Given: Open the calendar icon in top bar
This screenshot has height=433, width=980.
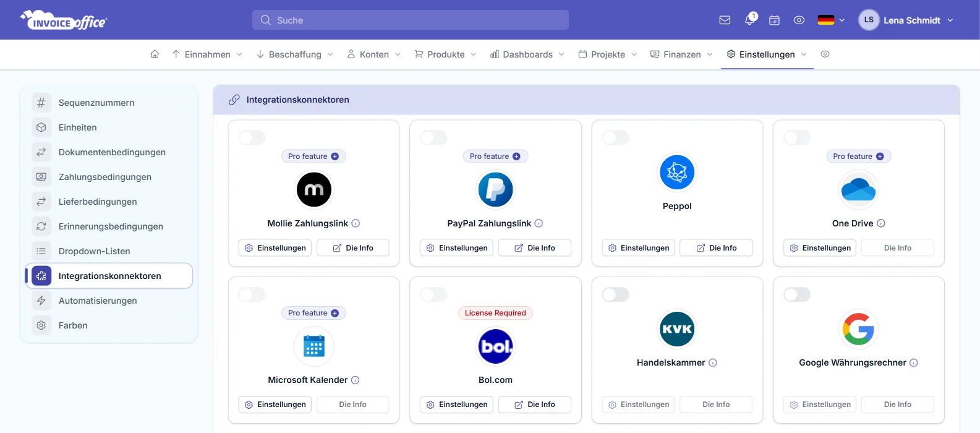Looking at the screenshot, I should (774, 20).
